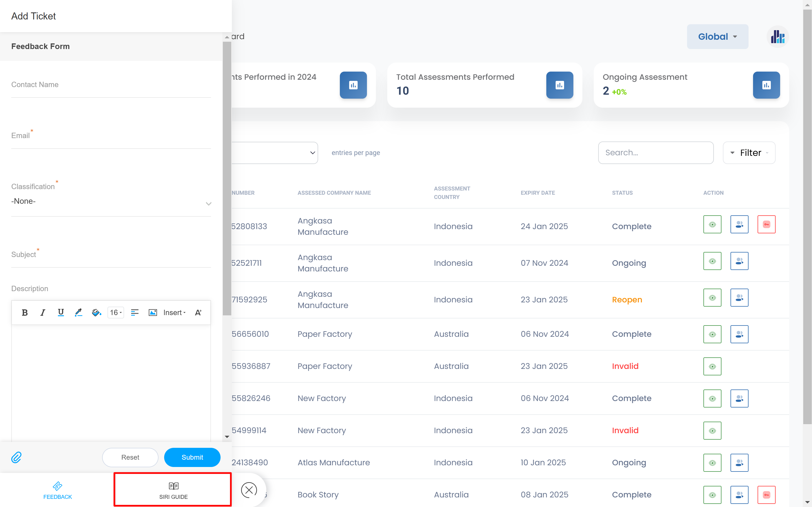Open the Filter dropdown
The image size is (812, 507).
click(749, 153)
